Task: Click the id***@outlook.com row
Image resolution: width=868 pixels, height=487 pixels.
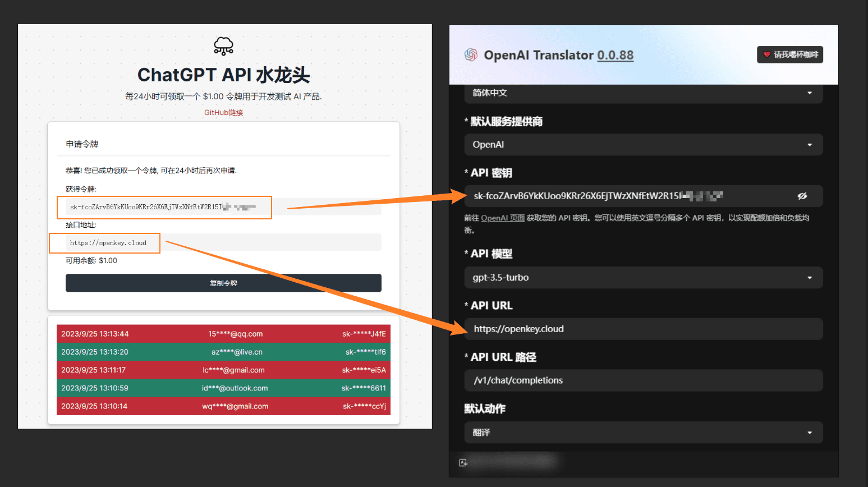Action: coord(223,388)
